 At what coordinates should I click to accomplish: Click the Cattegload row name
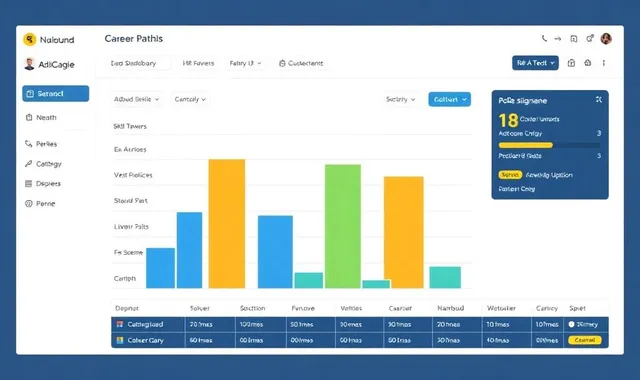coord(145,324)
